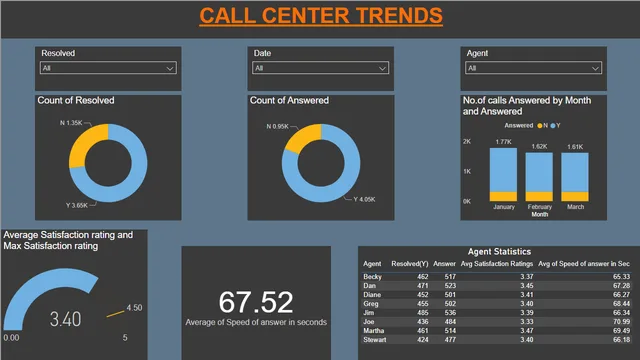Click the Count of Resolved chart title
The height and width of the screenshot is (360, 640).
pos(76,100)
